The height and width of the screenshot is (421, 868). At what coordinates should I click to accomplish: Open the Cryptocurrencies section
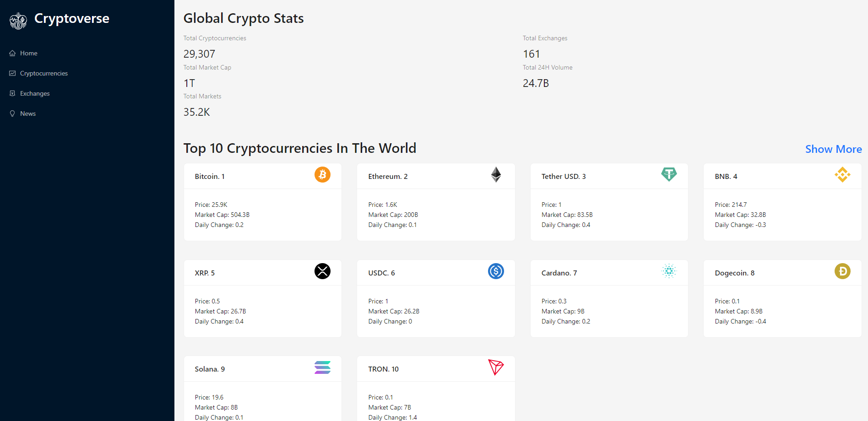click(x=43, y=73)
